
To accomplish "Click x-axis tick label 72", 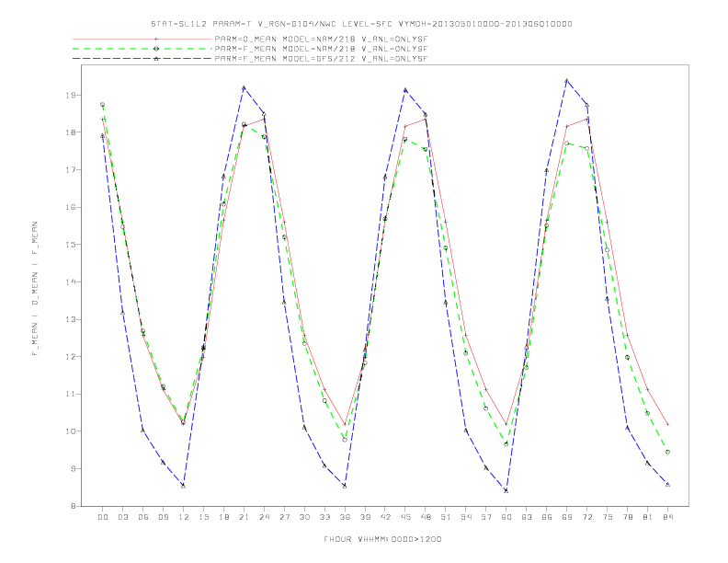I will pos(586,517).
